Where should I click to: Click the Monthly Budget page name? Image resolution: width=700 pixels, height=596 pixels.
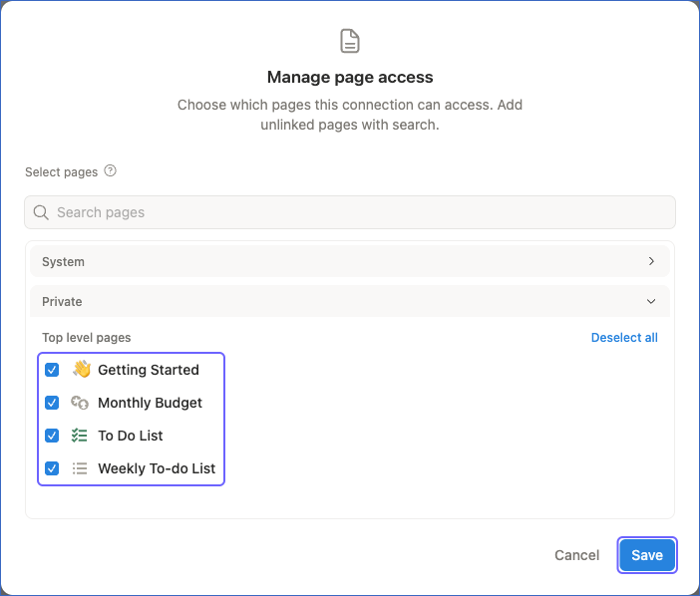pos(150,403)
